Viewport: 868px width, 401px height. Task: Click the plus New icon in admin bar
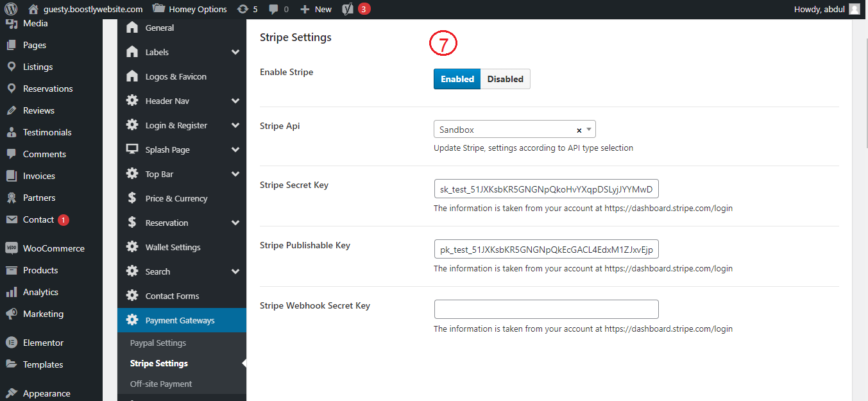coord(305,9)
